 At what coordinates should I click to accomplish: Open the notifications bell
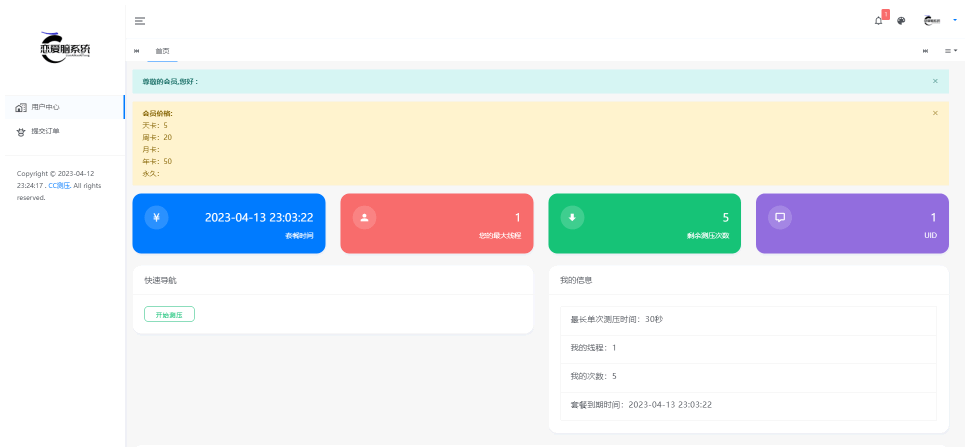coord(878,20)
